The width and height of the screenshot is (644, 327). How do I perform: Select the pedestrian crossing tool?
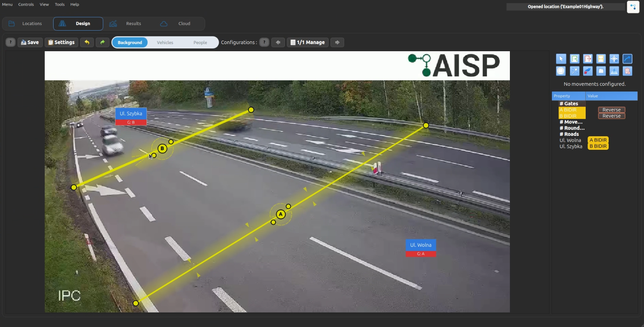(614, 71)
